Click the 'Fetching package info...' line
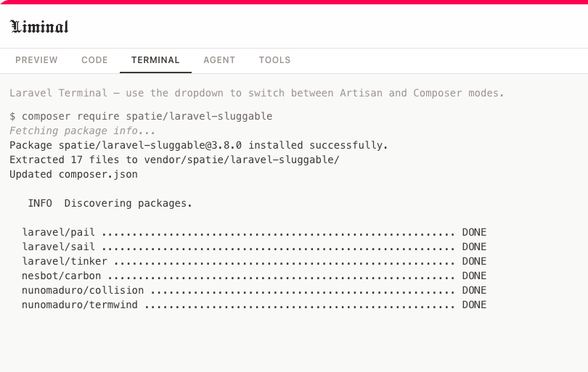 [83, 131]
